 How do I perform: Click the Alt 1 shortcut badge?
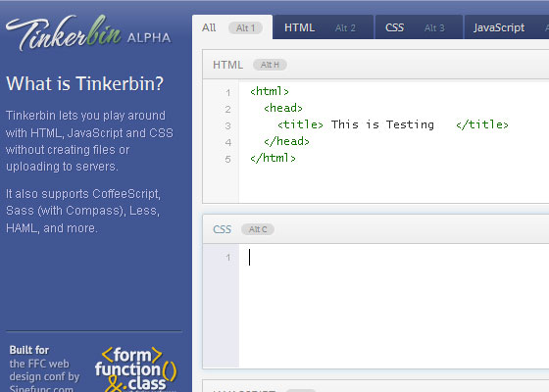click(245, 27)
